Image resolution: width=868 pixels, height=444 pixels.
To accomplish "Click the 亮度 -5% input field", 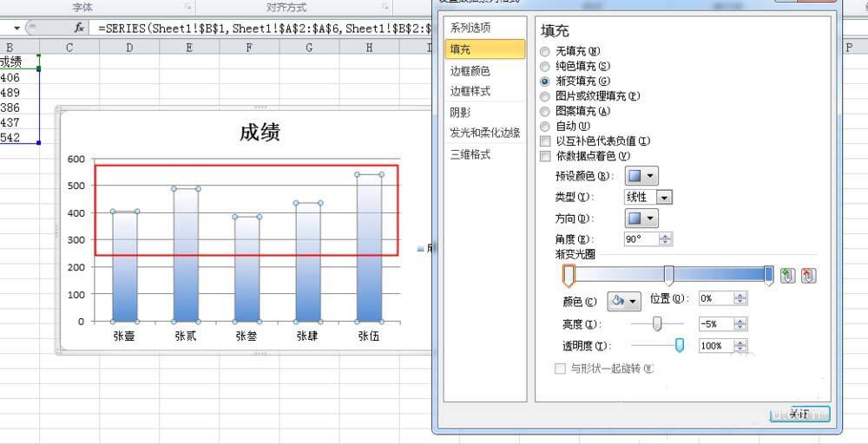I will (716, 324).
